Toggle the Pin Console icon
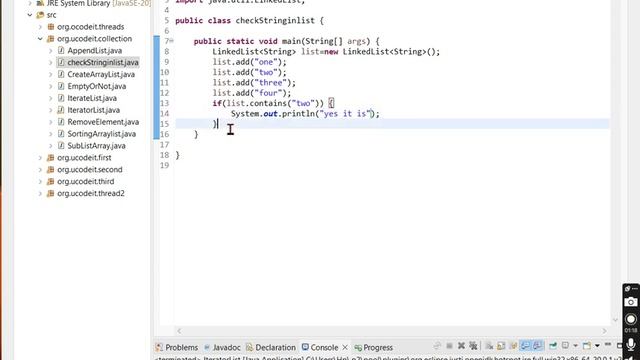 click(x=553, y=345)
